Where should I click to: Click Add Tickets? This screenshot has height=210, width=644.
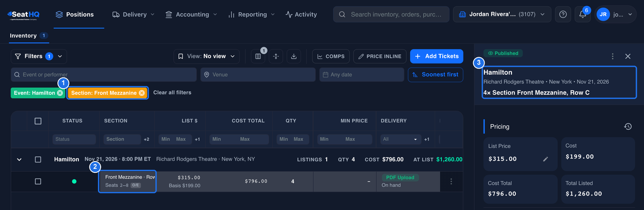point(437,56)
